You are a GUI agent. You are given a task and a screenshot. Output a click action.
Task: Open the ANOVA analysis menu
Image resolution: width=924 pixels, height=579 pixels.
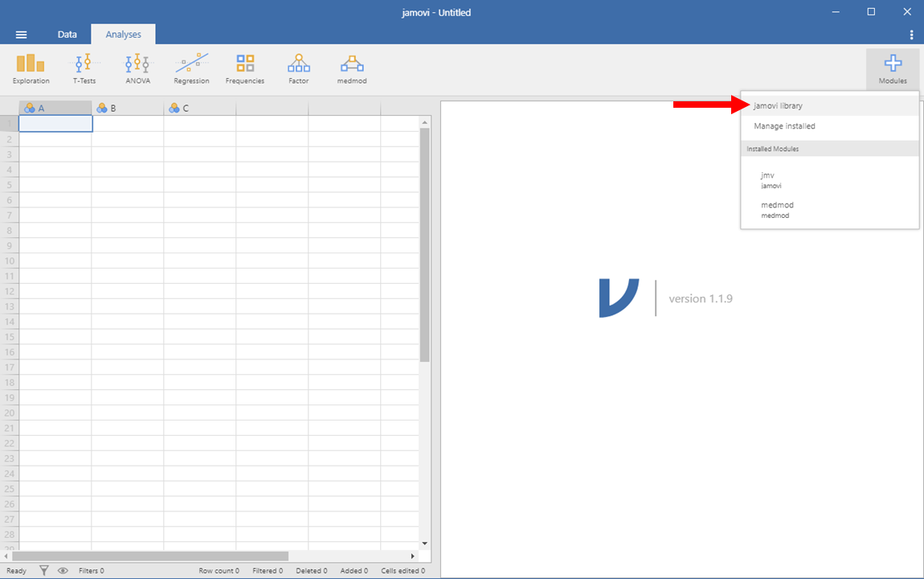point(137,68)
